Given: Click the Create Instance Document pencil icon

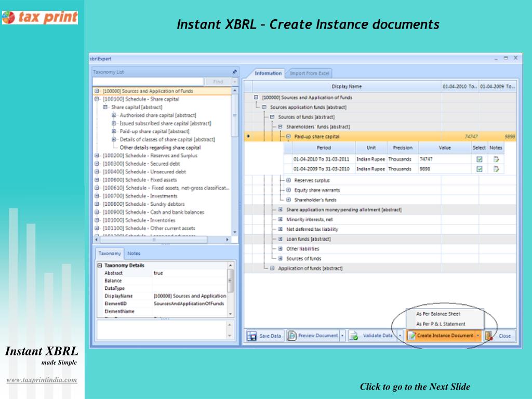Looking at the screenshot, I should pyautogui.click(x=412, y=336).
